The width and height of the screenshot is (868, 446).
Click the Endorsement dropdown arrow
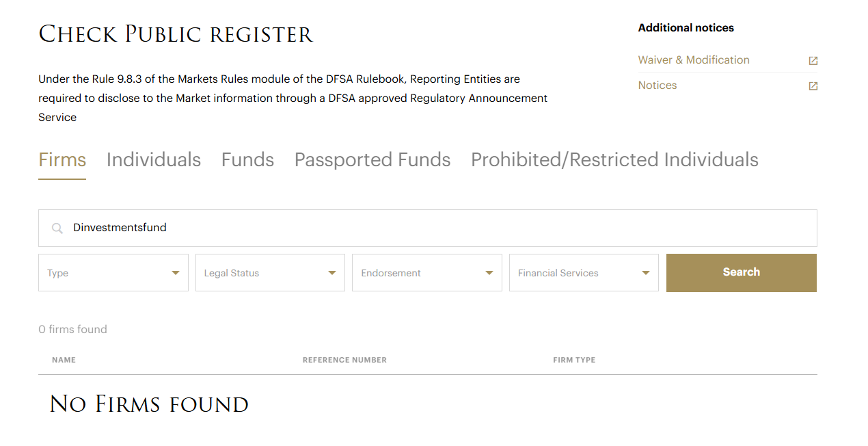(x=489, y=273)
